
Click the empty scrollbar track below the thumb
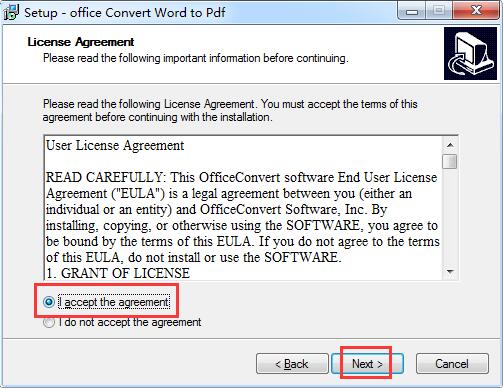click(450, 217)
